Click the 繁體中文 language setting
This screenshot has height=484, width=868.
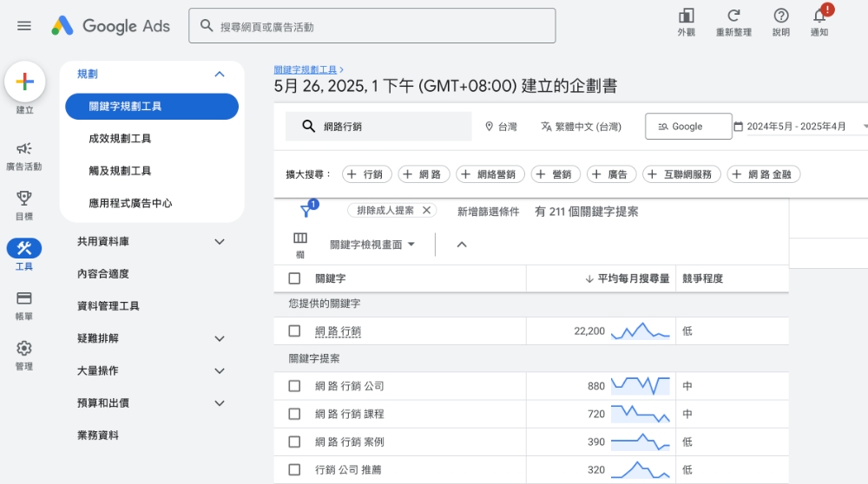[x=582, y=127]
